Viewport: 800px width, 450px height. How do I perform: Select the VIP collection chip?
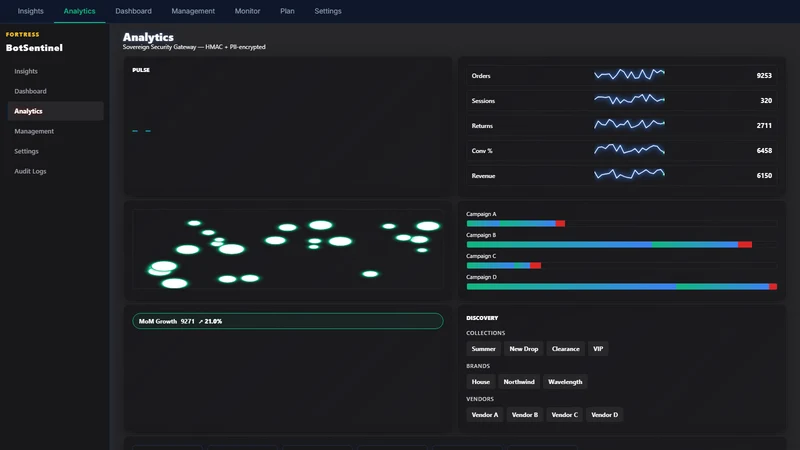598,349
